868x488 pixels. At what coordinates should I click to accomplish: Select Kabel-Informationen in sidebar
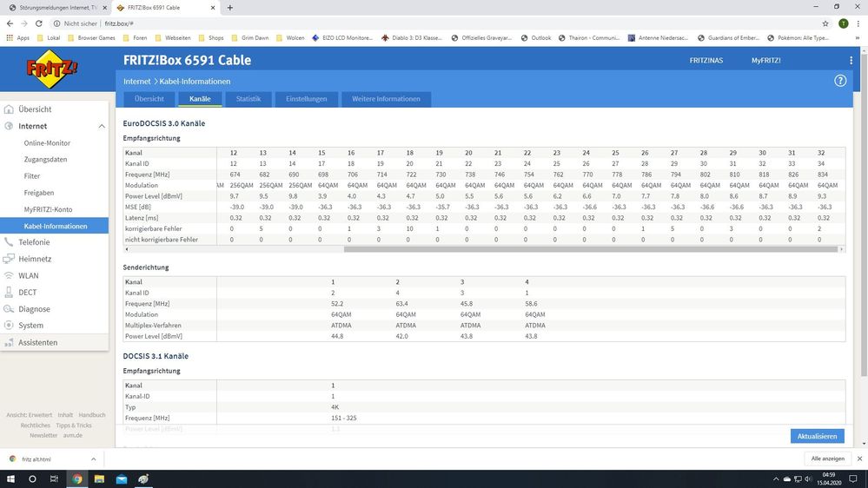(x=54, y=226)
